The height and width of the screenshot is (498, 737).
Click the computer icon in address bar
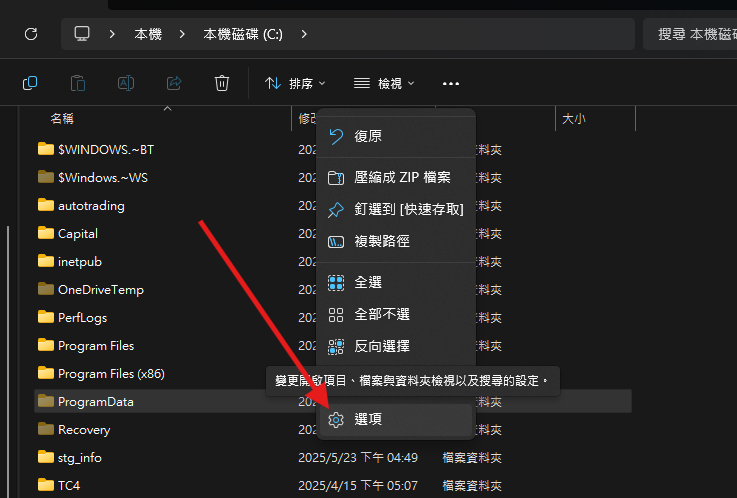coord(82,34)
